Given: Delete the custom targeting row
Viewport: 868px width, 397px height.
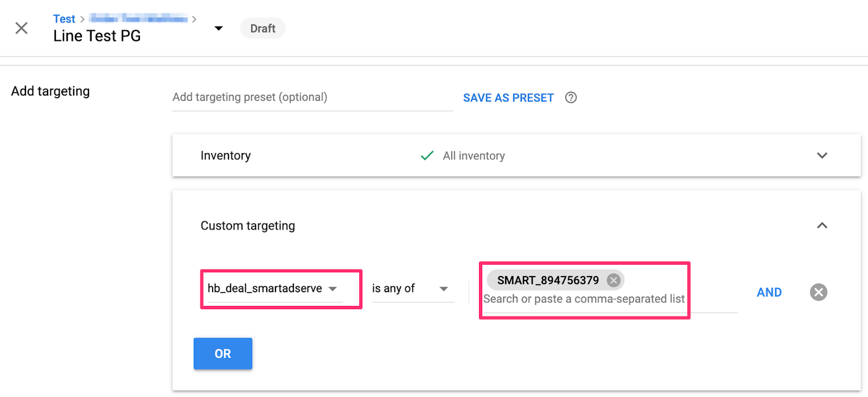Looking at the screenshot, I should click(818, 292).
